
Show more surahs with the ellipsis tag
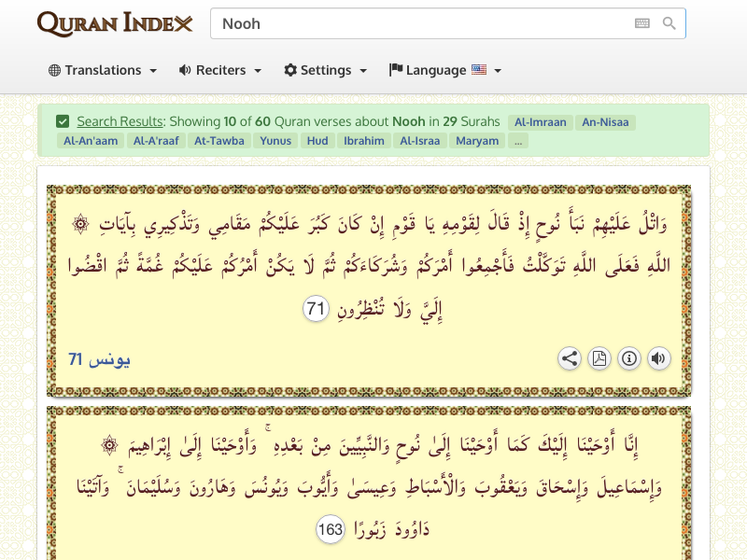pyautogui.click(x=518, y=141)
